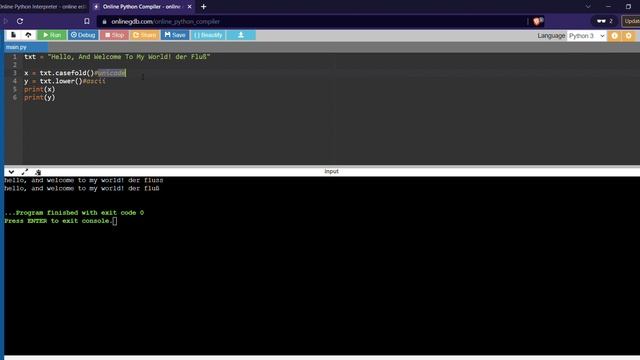Screen dimensions: 640x360
Task: Switch to the Online Python Interpreter browser tab
Action: (x=43, y=7)
